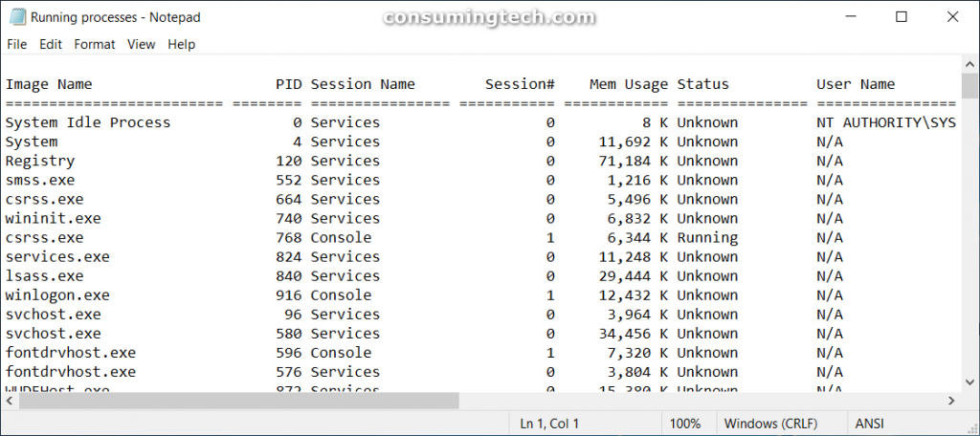Click memory value '29,444 K'
This screenshot has height=436, width=980.
click(x=634, y=276)
